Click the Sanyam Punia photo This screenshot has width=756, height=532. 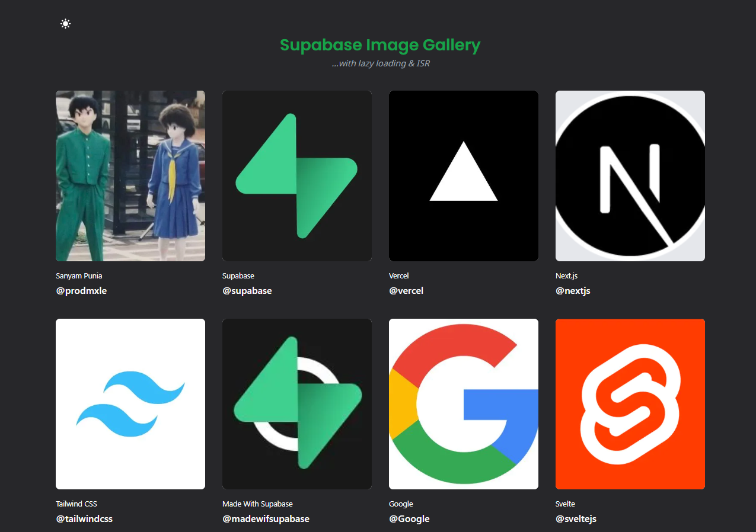130,175
